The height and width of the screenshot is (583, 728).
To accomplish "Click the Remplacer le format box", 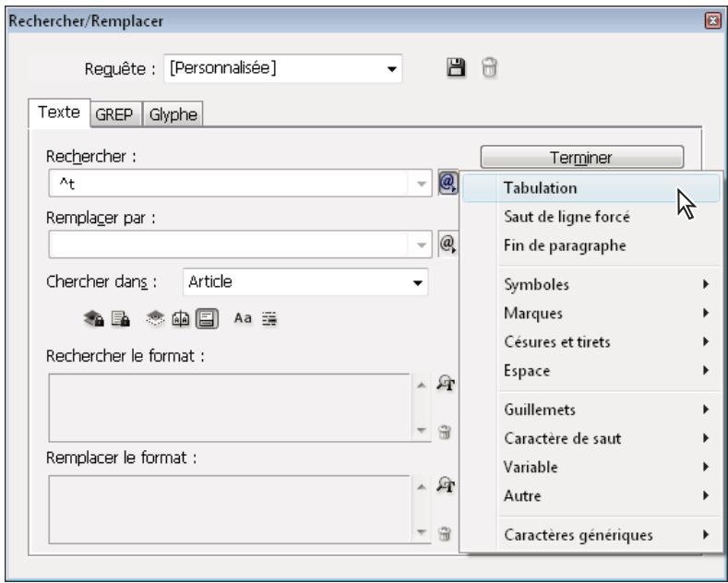I will coord(231,509).
